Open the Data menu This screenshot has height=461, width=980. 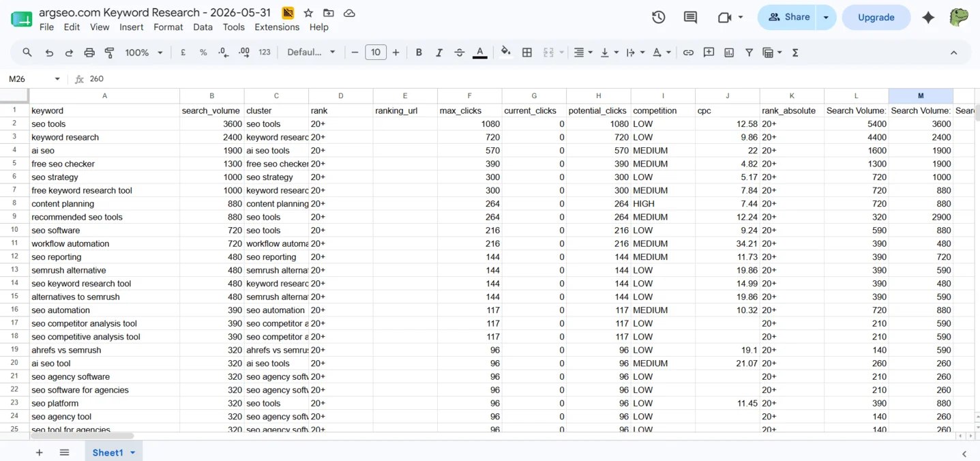pyautogui.click(x=203, y=27)
